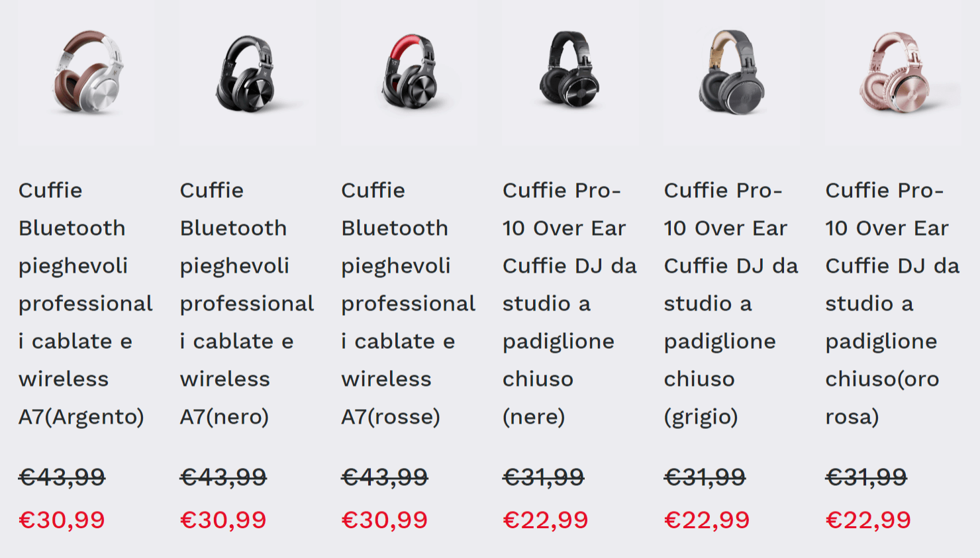The height and width of the screenshot is (558, 980).
Task: Select the €22,99 price under Pro-10 (grigio)
Action: [707, 520]
